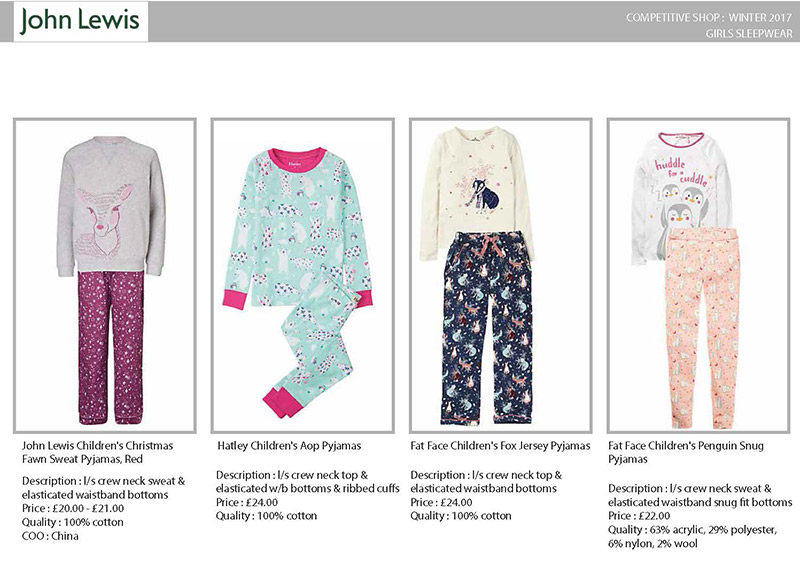Select the Christmas Fawn pyjamas image
The image size is (800, 566).
tap(105, 276)
